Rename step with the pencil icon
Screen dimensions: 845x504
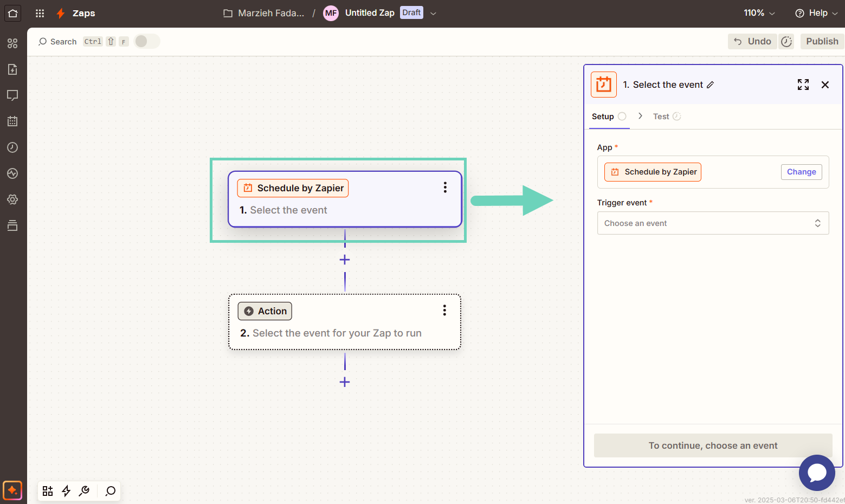click(x=711, y=85)
